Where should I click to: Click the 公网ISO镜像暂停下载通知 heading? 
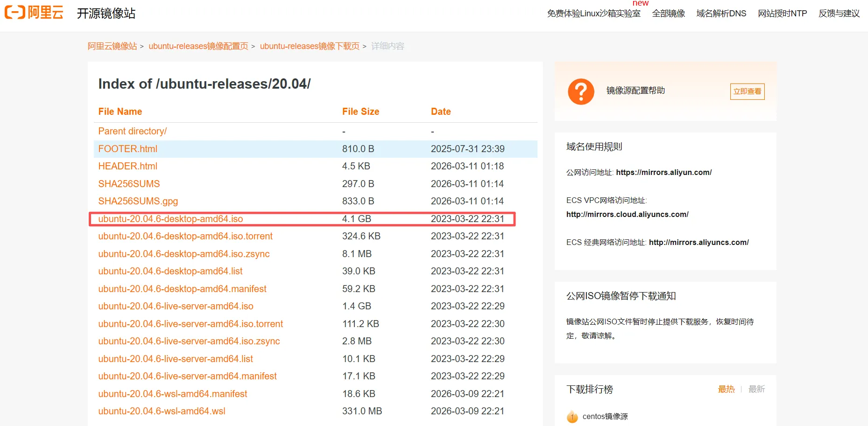[x=621, y=296]
